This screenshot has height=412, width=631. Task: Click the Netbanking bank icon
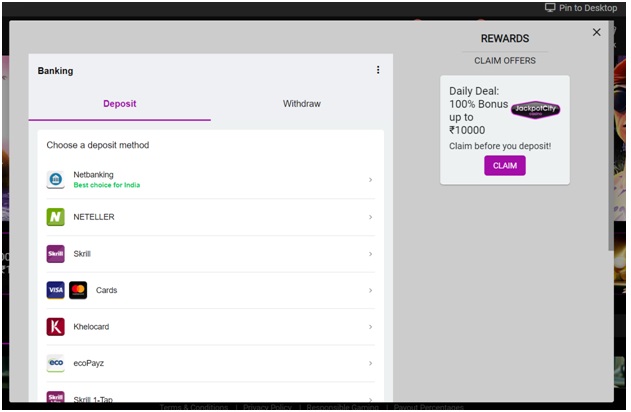click(x=56, y=179)
